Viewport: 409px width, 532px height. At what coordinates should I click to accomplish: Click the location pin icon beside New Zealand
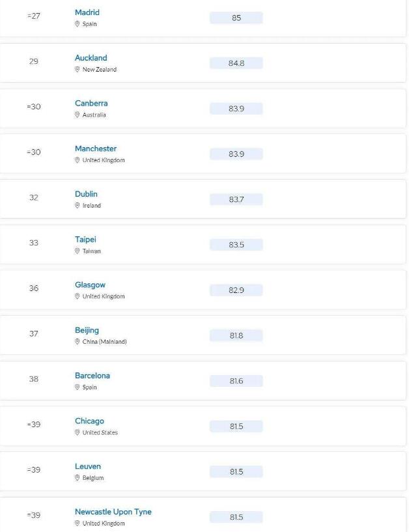point(77,69)
